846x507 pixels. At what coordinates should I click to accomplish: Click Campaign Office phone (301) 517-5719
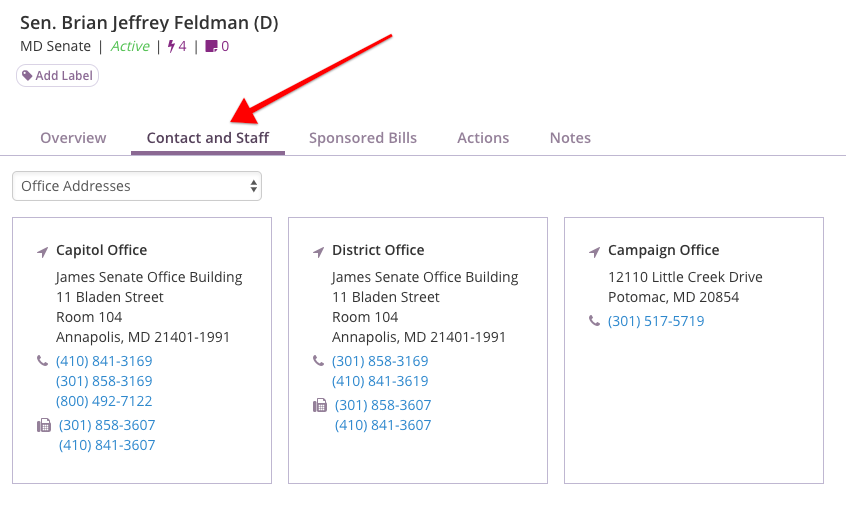click(x=656, y=321)
